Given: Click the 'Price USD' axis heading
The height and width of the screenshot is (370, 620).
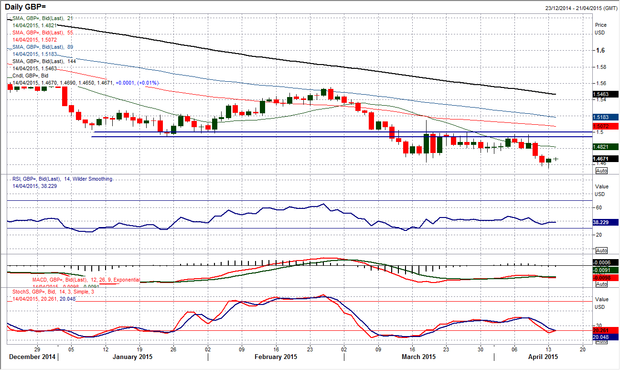Looking at the screenshot, I should tap(601, 28).
